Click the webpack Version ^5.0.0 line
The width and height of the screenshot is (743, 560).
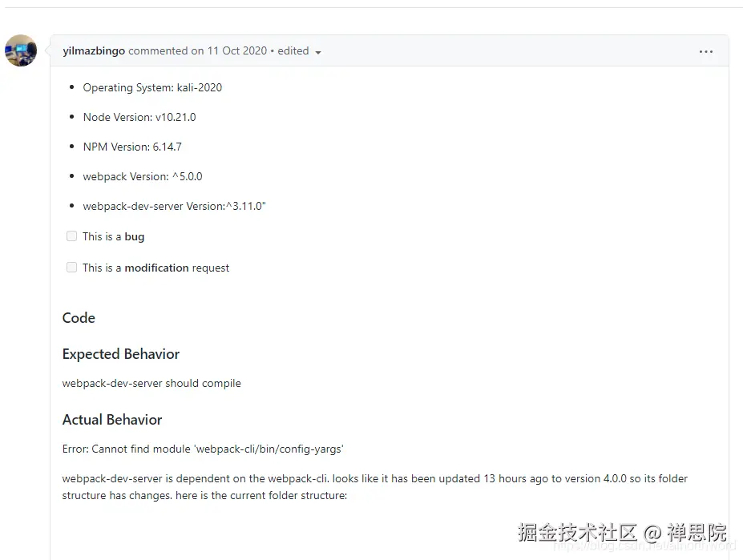(x=143, y=177)
